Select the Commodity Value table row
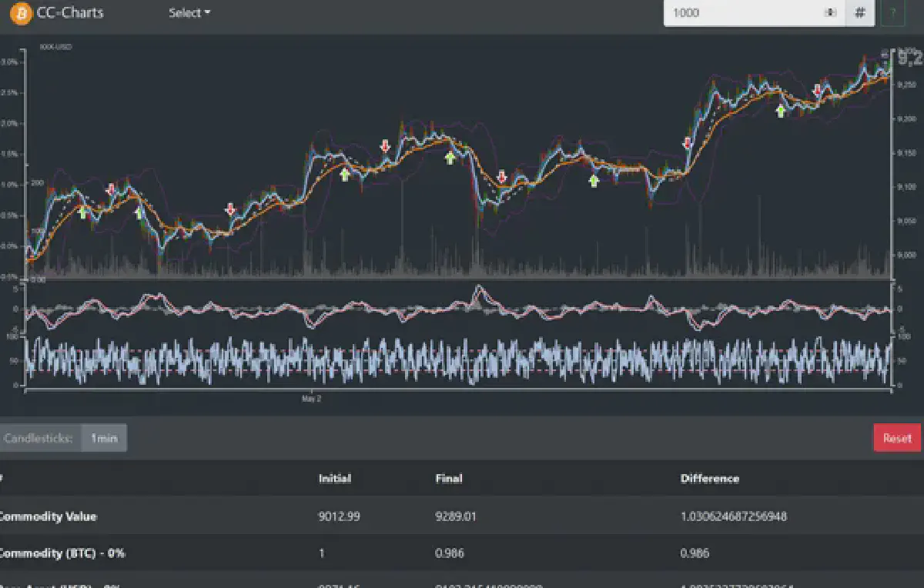 462,516
